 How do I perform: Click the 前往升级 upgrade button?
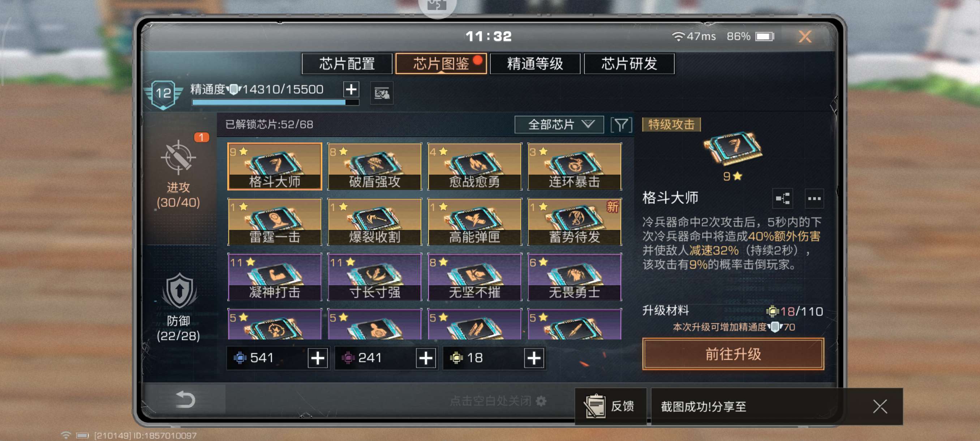pyautogui.click(x=733, y=354)
